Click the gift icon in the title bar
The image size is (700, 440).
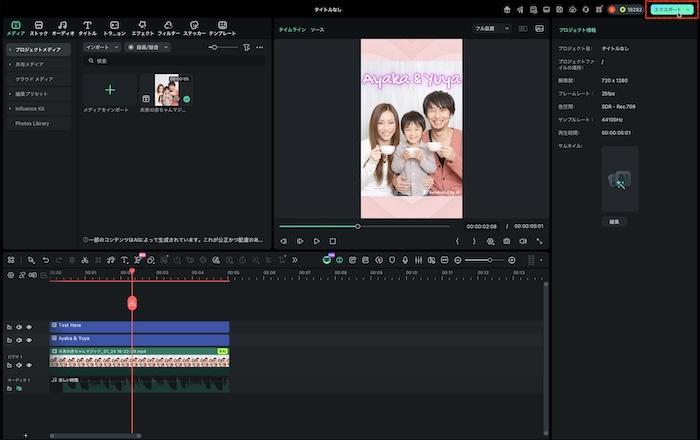click(507, 9)
